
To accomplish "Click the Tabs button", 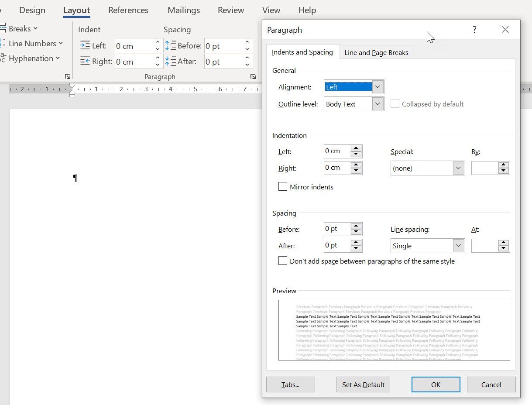I will tap(290, 384).
